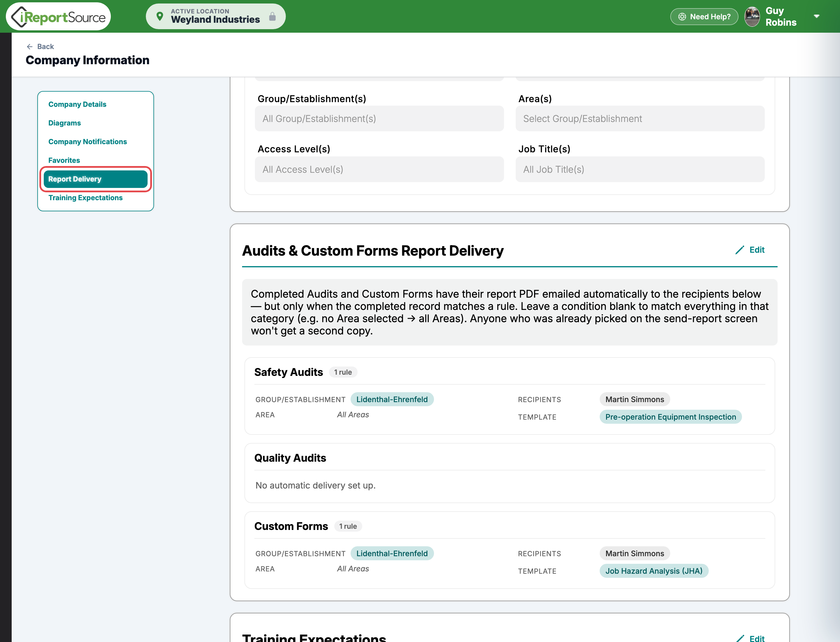Select Report Delivery in sidebar
This screenshot has height=642, width=840.
coord(95,179)
